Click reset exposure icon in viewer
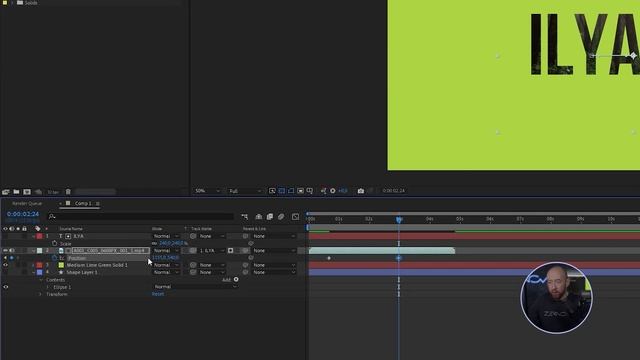The image size is (640, 360). pyautogui.click(x=333, y=191)
